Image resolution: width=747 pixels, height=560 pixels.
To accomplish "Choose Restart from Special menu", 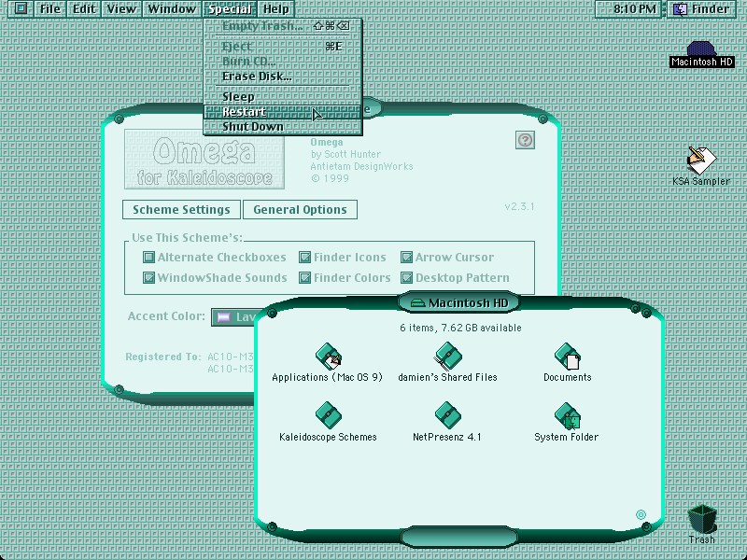I will click(283, 112).
